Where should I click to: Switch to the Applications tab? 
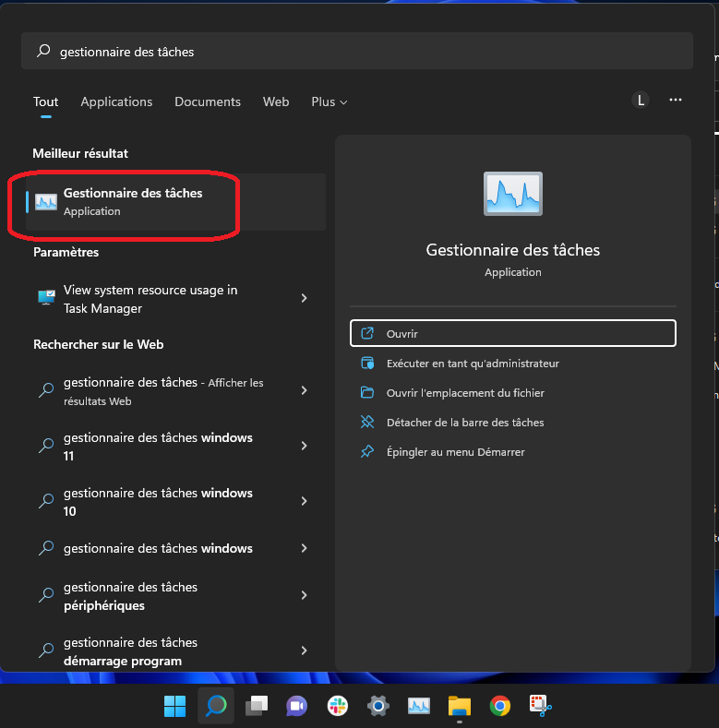tap(116, 101)
